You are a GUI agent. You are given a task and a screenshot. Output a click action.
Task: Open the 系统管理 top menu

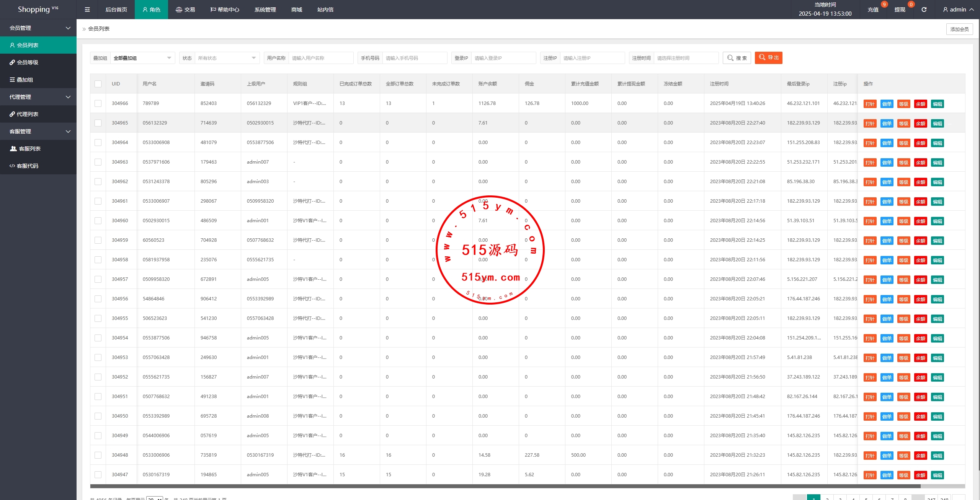tap(265, 10)
